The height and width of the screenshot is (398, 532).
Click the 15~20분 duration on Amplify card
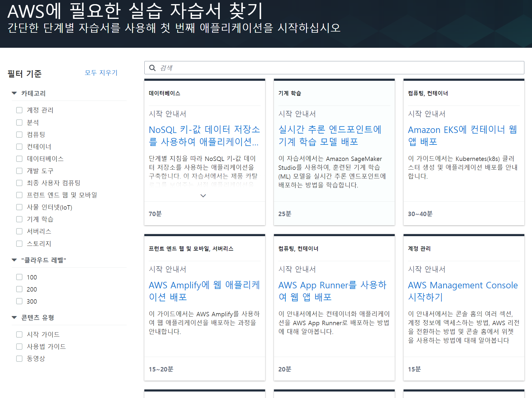coord(161,369)
